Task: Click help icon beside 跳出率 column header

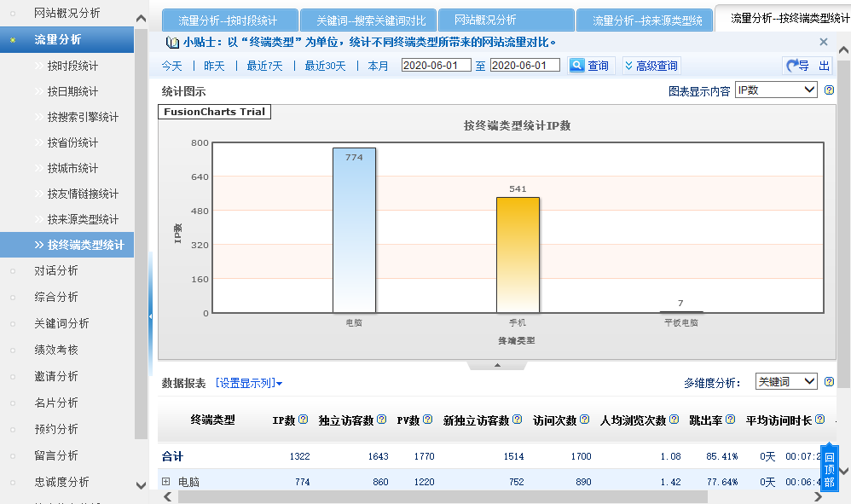Action: [730, 420]
